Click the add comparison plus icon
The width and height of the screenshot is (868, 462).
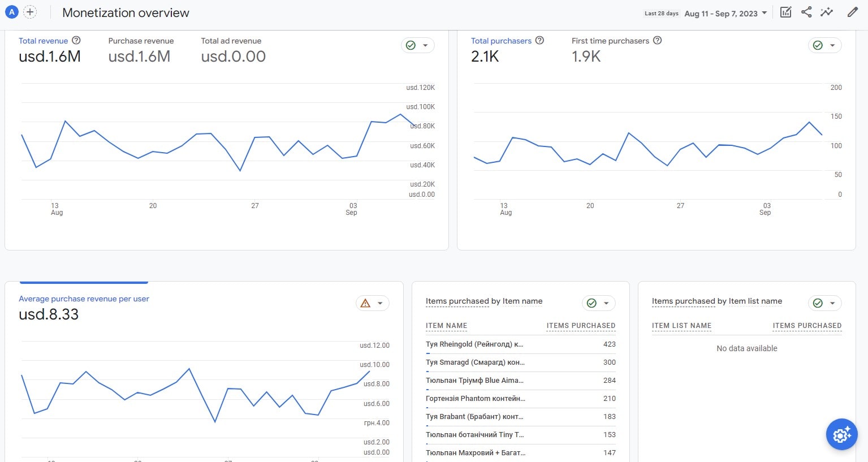point(30,12)
